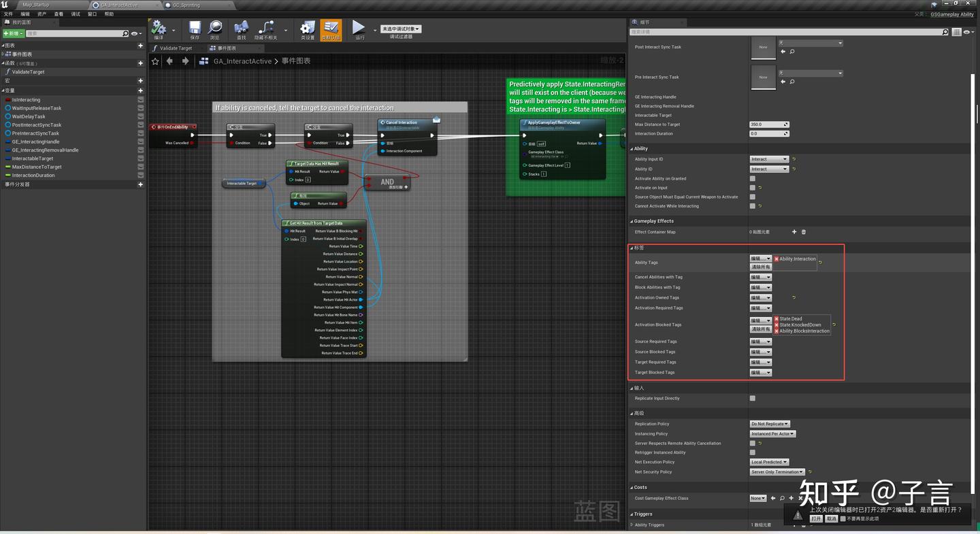Viewport: 980px width, 534px height.
Task: Enable Retrigger Instanced Ability
Action: click(752, 452)
